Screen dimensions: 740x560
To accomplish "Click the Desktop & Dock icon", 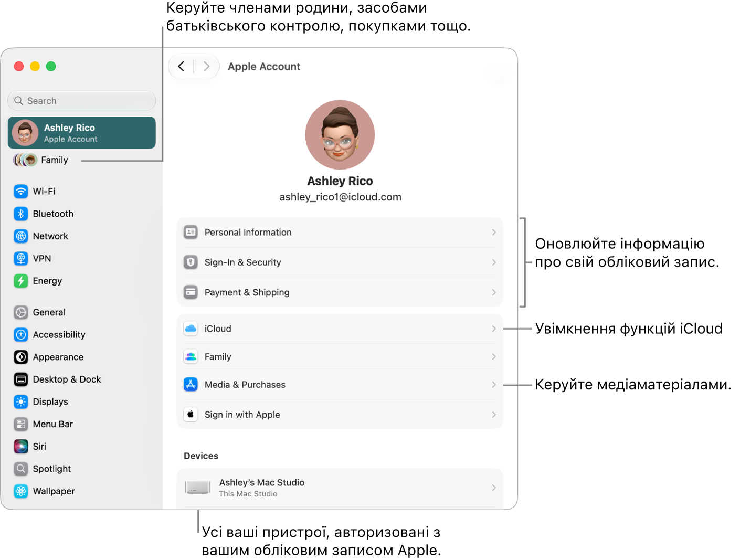I will tap(21, 379).
